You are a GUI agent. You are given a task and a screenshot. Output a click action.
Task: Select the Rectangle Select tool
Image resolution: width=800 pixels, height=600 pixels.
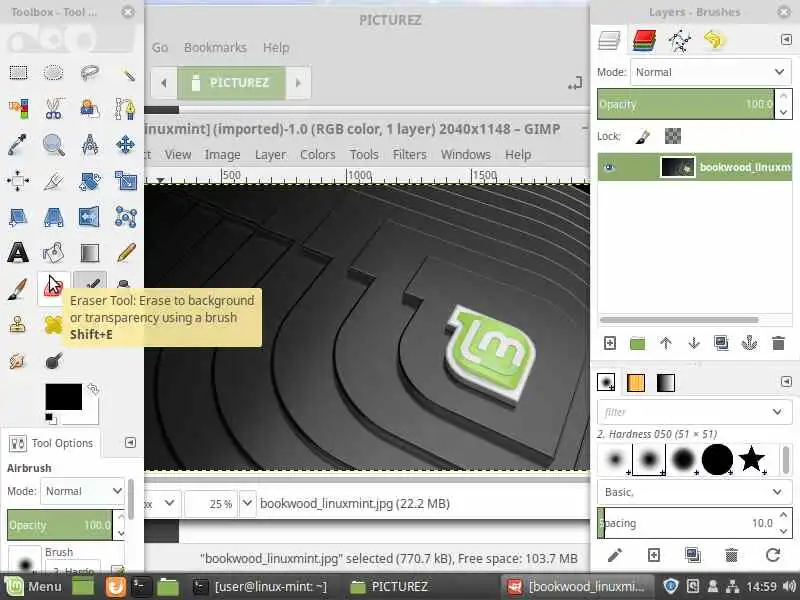coord(18,72)
